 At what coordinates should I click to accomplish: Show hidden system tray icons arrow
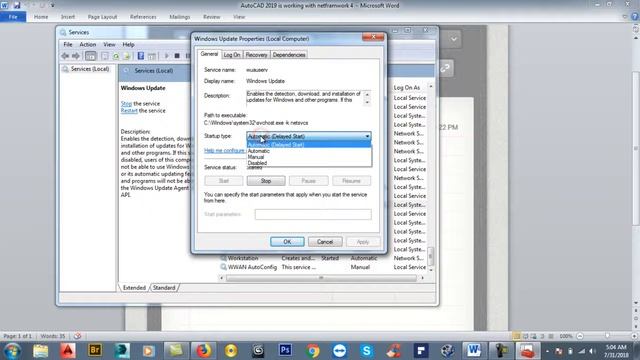(x=547, y=351)
